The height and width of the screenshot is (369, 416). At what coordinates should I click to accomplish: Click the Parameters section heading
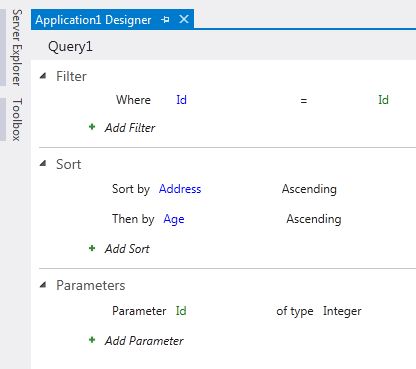click(90, 285)
